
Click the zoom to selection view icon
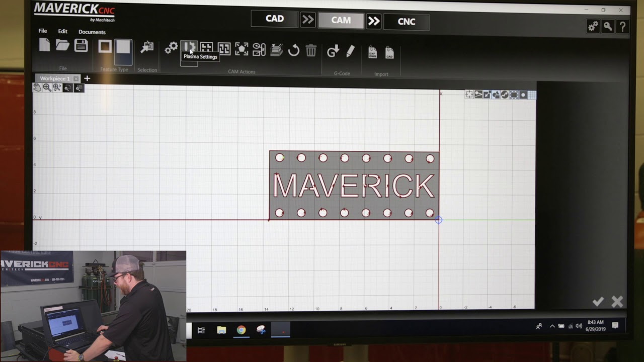[x=67, y=88]
